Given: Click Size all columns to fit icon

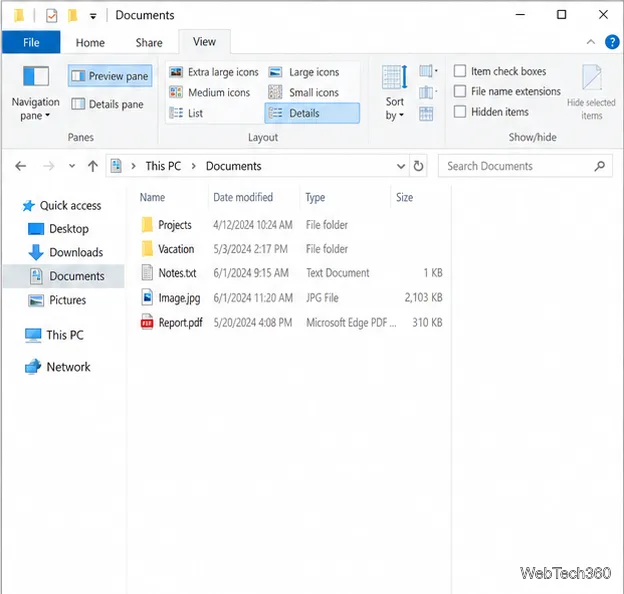Looking at the screenshot, I should coord(426,114).
